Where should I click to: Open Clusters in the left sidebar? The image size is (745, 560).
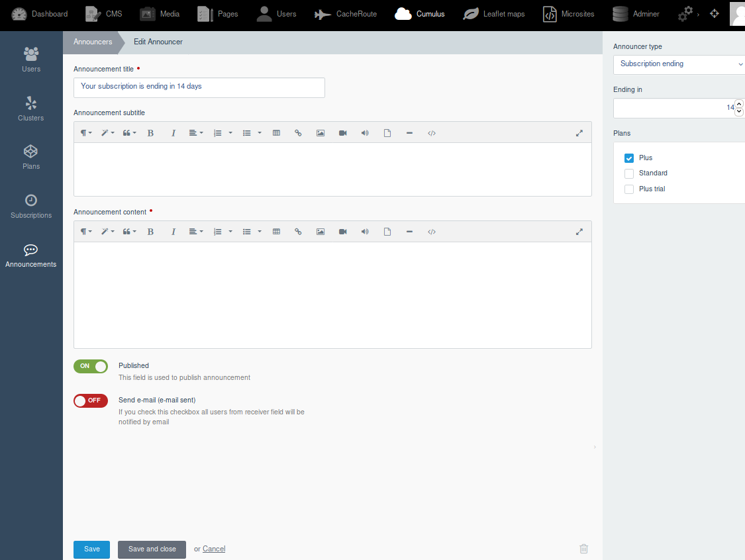coord(31,109)
